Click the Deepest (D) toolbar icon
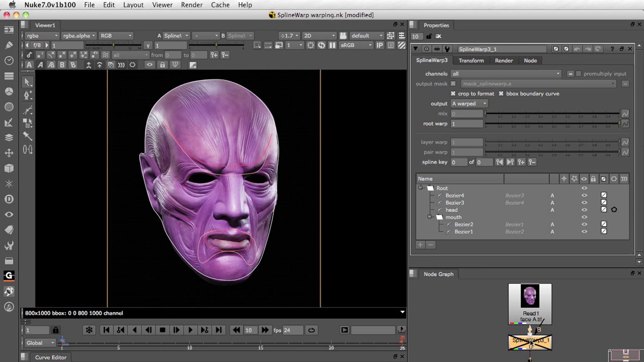The image size is (644, 362). pos(9,199)
